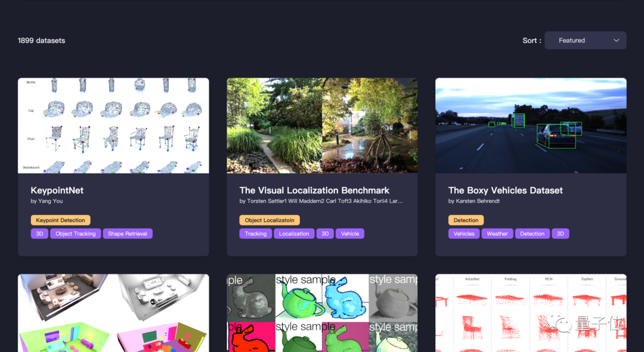Image resolution: width=644 pixels, height=352 pixels.
Task: Click the chevron arrow in Sort box
Action: click(616, 40)
